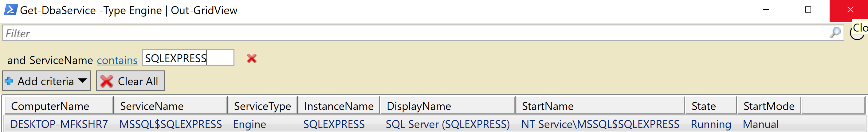Sort by the ServiceName column header
Viewport: 868px width, 132px height.
pos(170,106)
